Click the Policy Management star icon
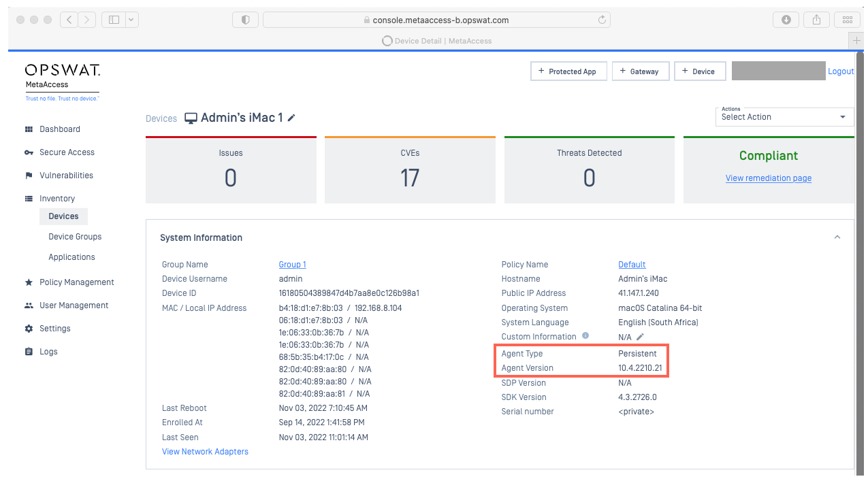Viewport: 868px width, 481px height. tap(29, 282)
